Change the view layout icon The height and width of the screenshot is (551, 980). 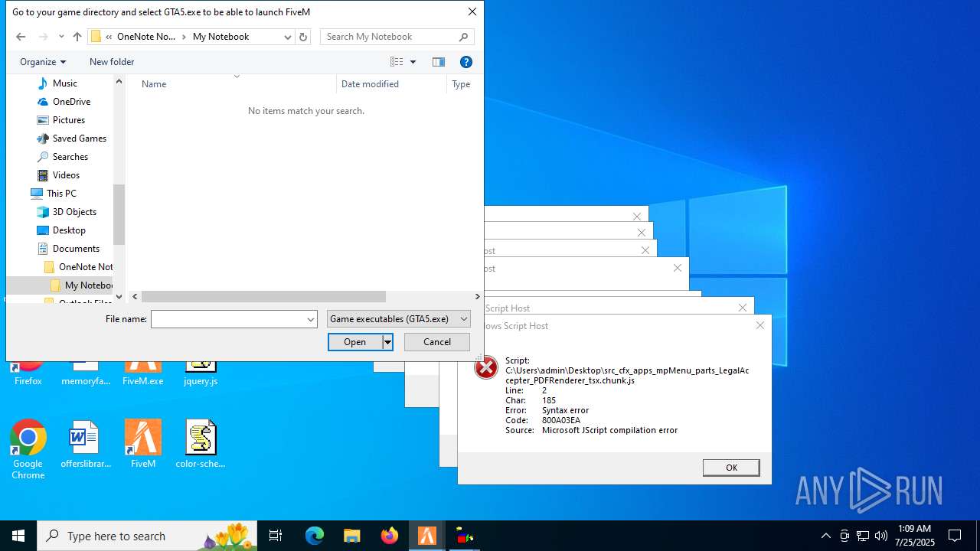click(x=397, y=62)
